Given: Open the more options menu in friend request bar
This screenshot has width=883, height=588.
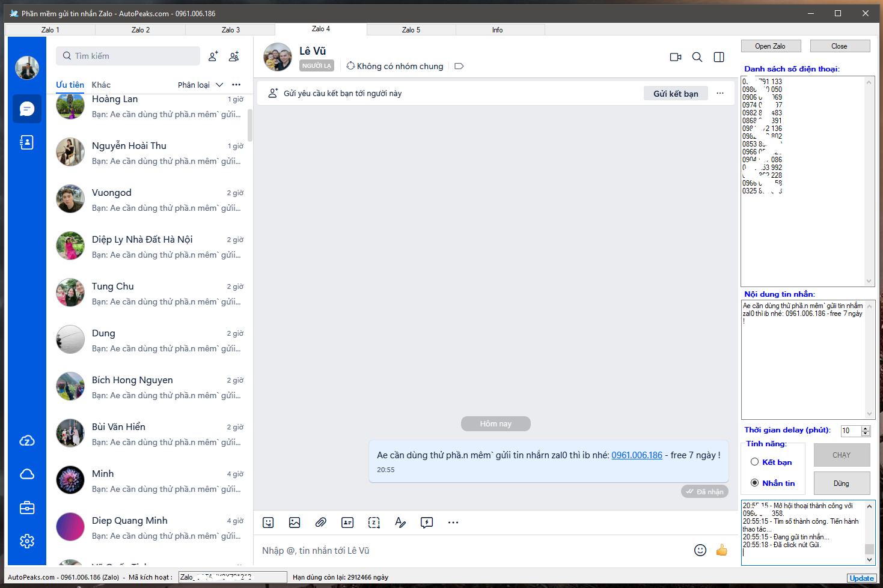Looking at the screenshot, I should pos(720,93).
